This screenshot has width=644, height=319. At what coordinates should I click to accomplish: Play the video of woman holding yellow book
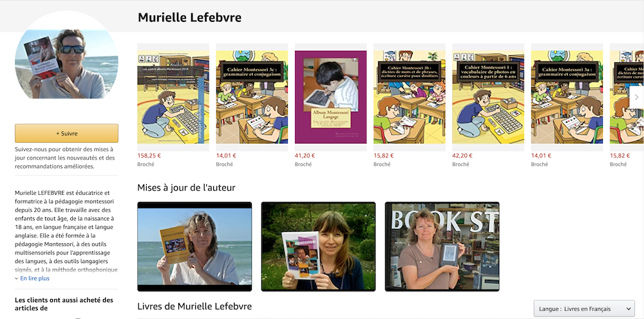pos(194,246)
